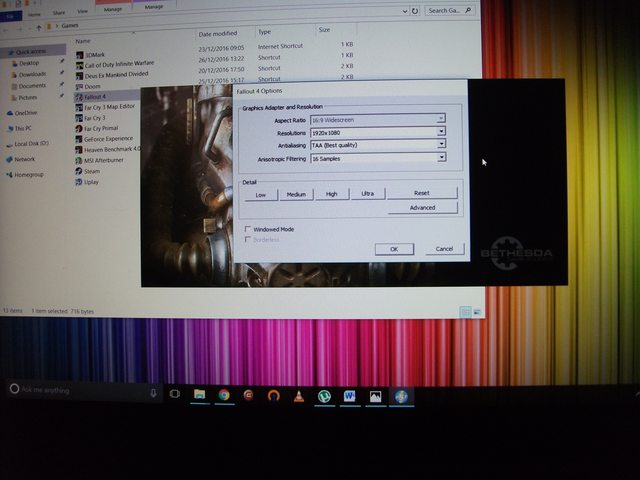Viewport: 640px width, 480px height.
Task: Click the magnifier icon in Explorer search box
Action: click(x=468, y=10)
